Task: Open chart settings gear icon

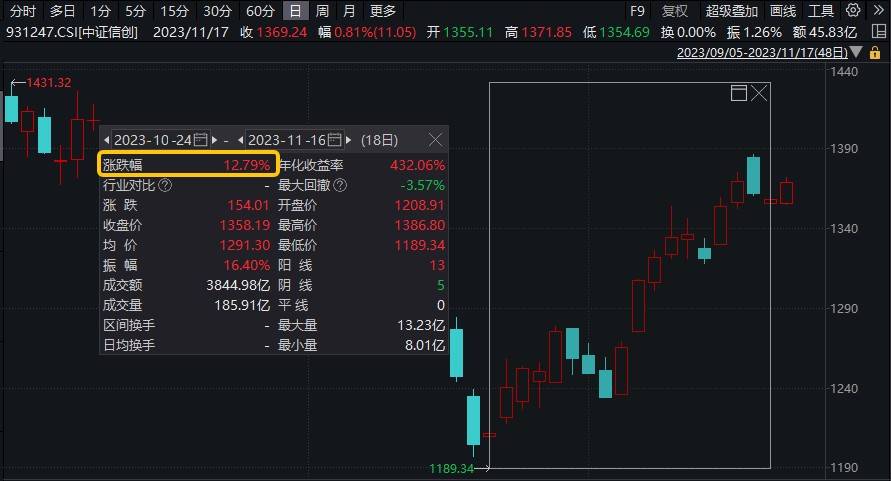Action: (853, 10)
